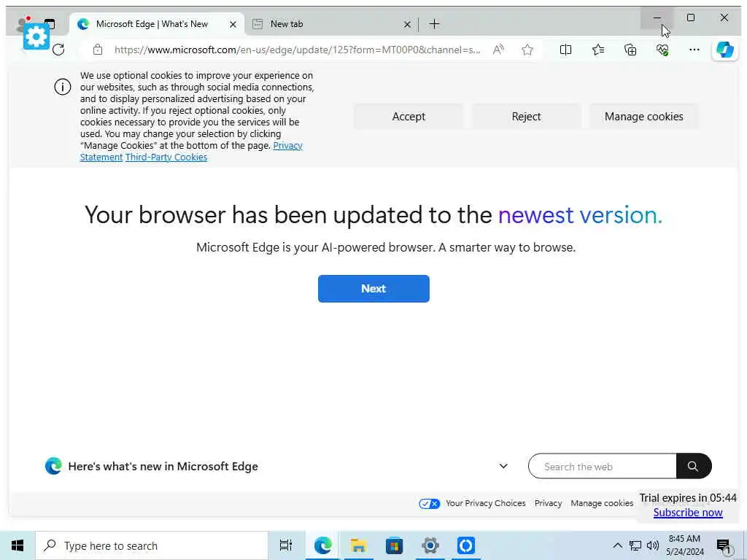Image resolution: width=747 pixels, height=560 pixels.
Task: Close the New tab tab
Action: pos(407,24)
